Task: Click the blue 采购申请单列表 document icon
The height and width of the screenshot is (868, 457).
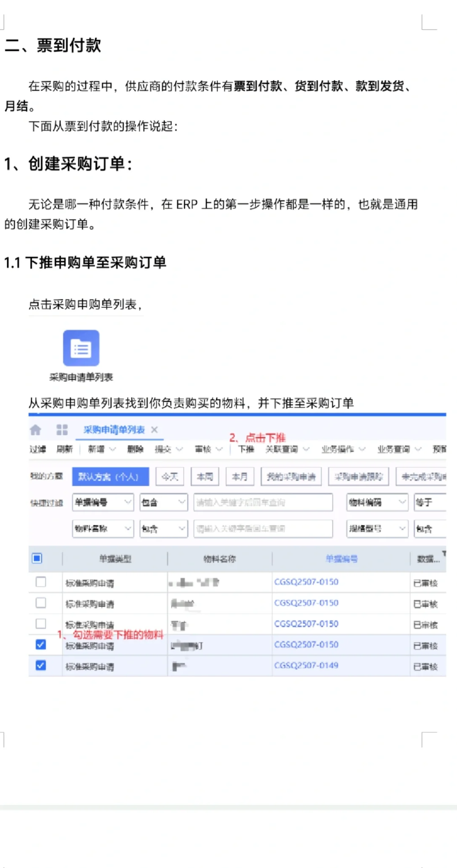Action: click(81, 348)
